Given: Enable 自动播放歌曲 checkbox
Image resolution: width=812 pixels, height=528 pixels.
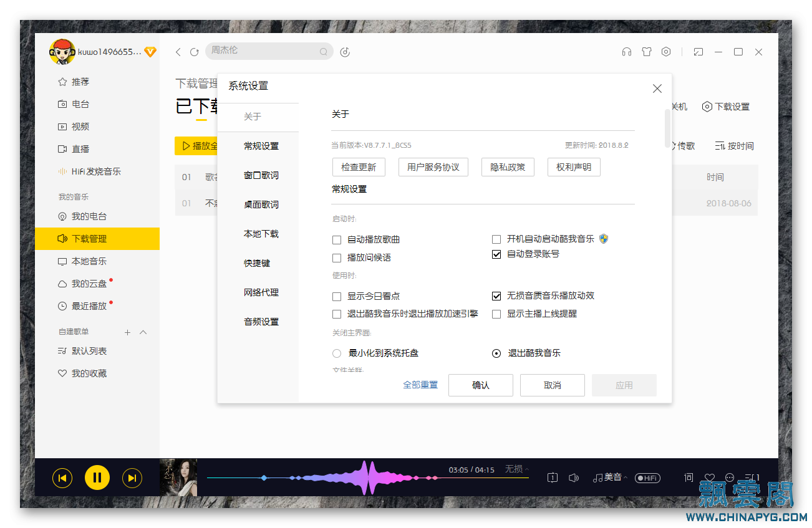Looking at the screenshot, I should point(337,239).
